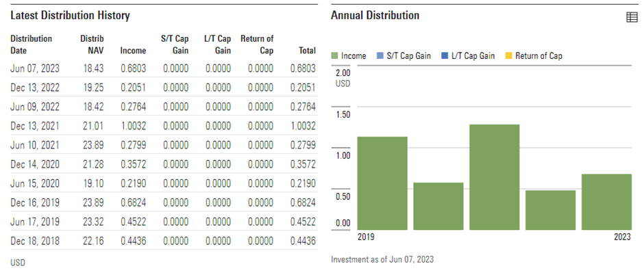Click the Income column header
The image size is (644, 275).
tap(133, 51)
